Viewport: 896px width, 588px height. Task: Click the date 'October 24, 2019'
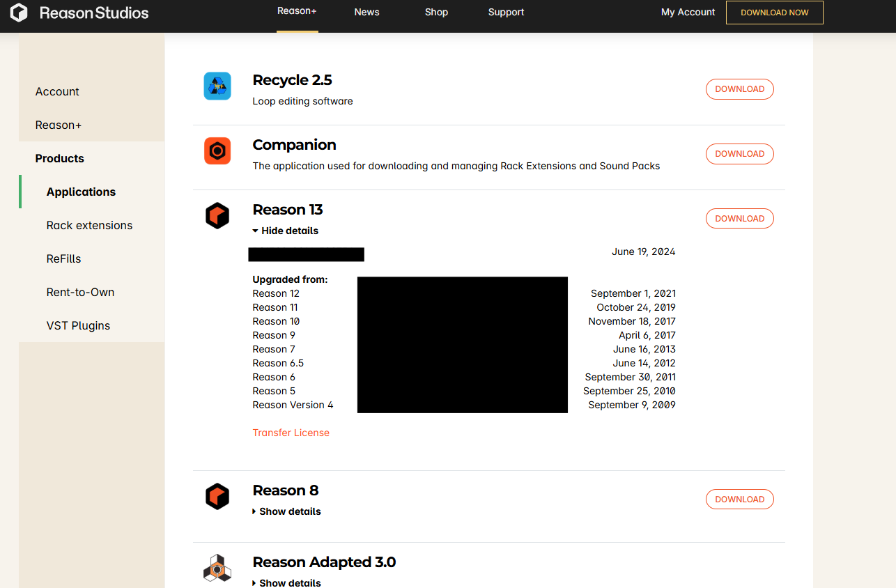(x=636, y=307)
